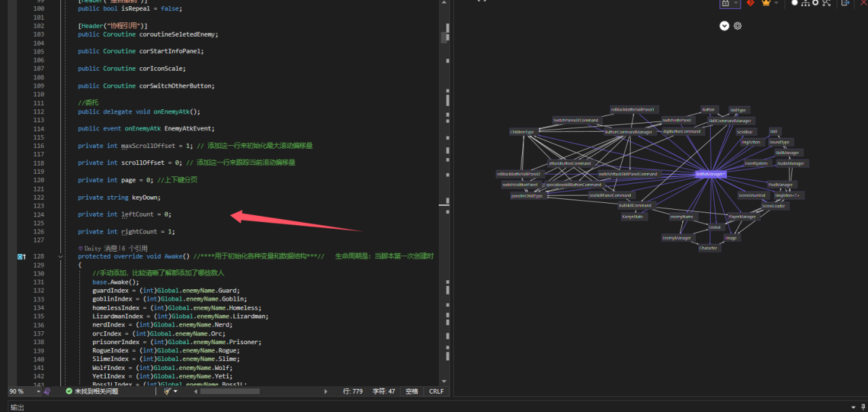Click base.Awake() call on line 131

pyautogui.click(x=115, y=282)
